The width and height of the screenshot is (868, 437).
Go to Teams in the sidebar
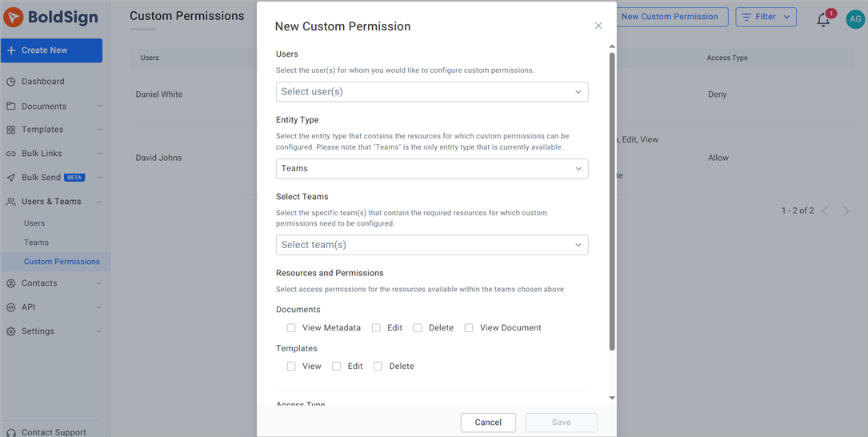[x=36, y=243]
